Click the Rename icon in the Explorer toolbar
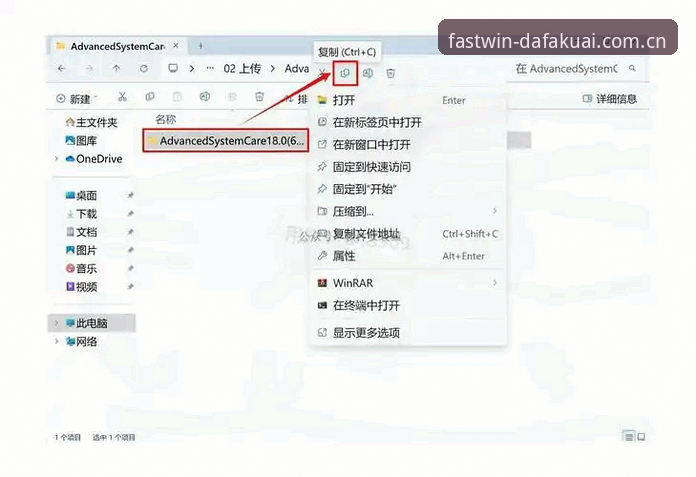 click(x=205, y=97)
